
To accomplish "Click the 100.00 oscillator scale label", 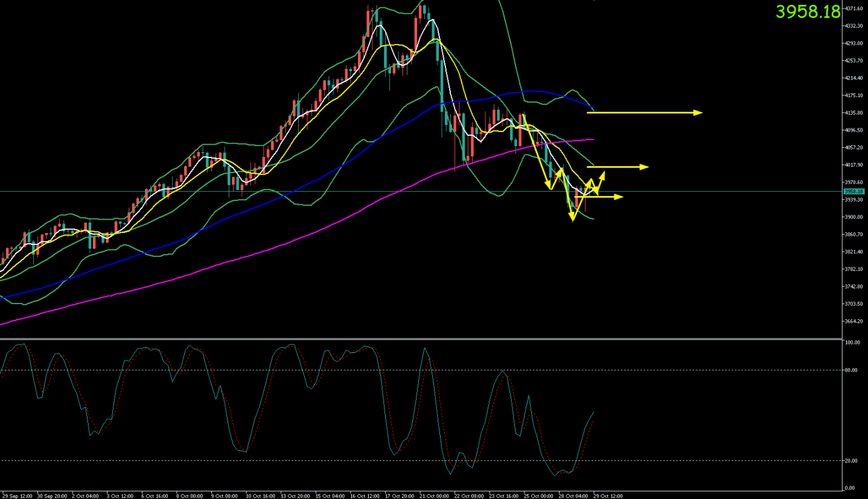I will click(852, 343).
